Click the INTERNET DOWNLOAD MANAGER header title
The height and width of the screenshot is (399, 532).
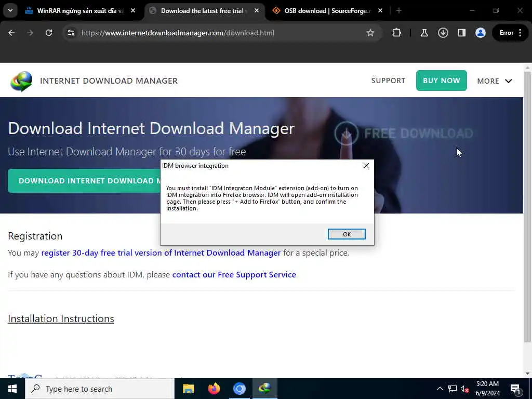pyautogui.click(x=109, y=81)
